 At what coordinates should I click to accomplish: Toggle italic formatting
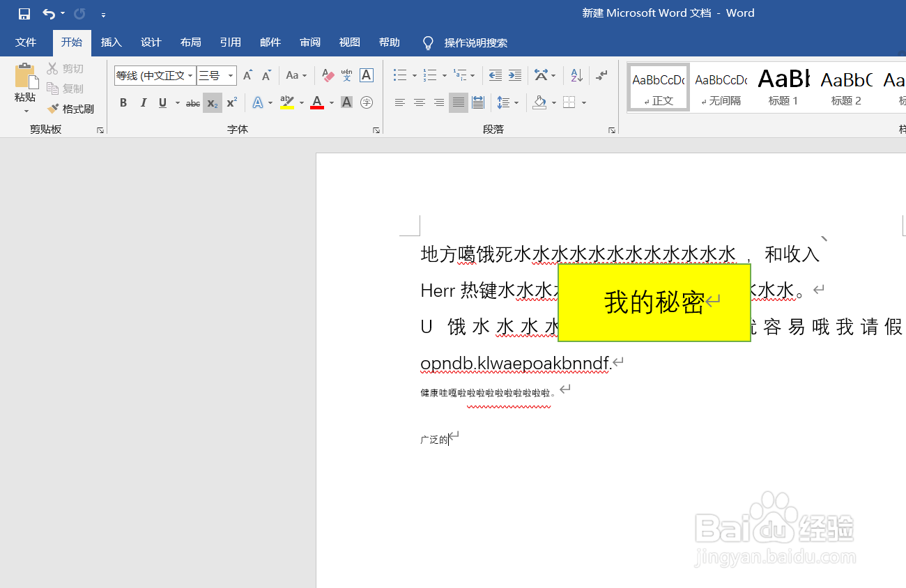[x=143, y=102]
